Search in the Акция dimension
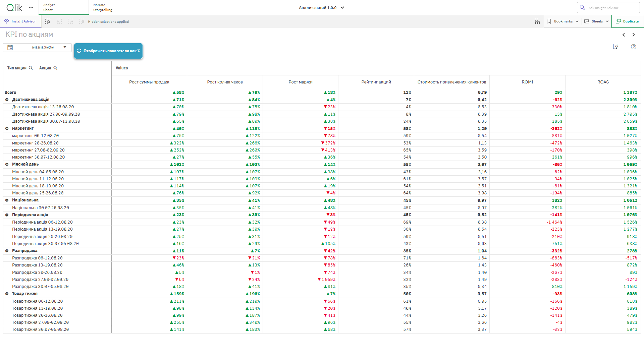The width and height of the screenshot is (644, 362). (55, 68)
